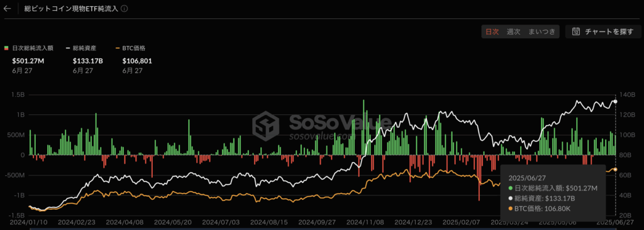Toggle the 総純資産 legend series

tap(81, 48)
